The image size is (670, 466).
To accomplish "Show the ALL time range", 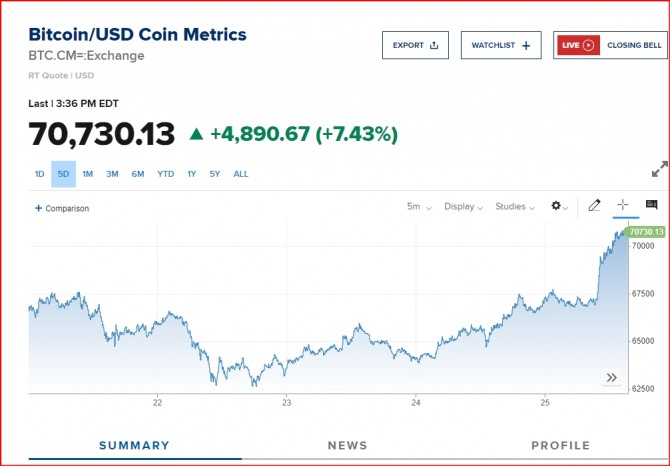I will click(x=241, y=174).
